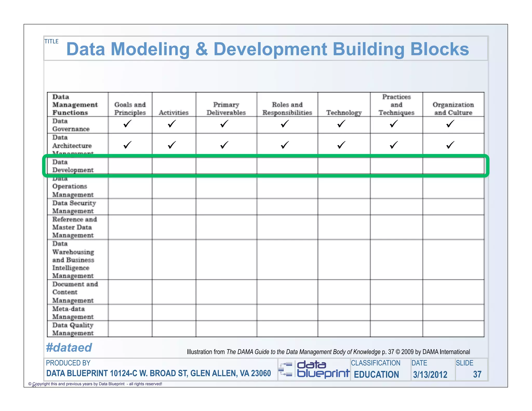Select the 'Document and Content Management' label
The width and height of the screenshot is (532, 411).
(x=75, y=292)
